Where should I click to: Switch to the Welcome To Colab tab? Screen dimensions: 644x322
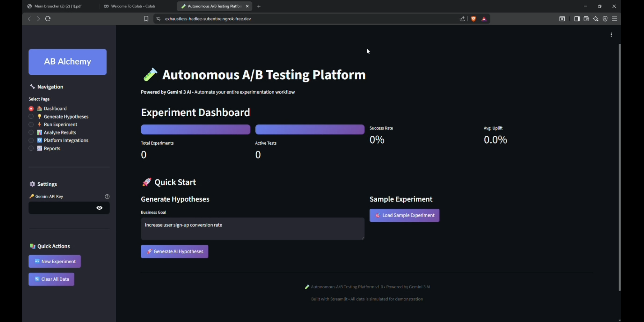[x=133, y=6]
